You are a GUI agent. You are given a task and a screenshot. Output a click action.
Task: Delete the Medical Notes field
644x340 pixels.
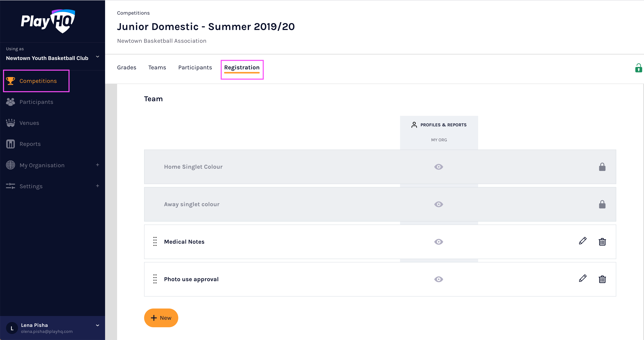tap(602, 242)
